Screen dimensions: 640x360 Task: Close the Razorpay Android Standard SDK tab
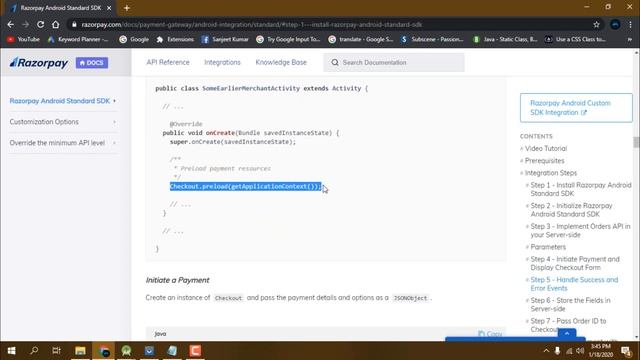coord(109,8)
